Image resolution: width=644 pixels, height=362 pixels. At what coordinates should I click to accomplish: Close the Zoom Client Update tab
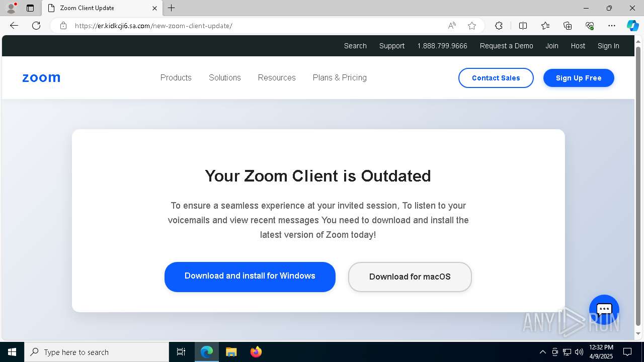point(154,8)
